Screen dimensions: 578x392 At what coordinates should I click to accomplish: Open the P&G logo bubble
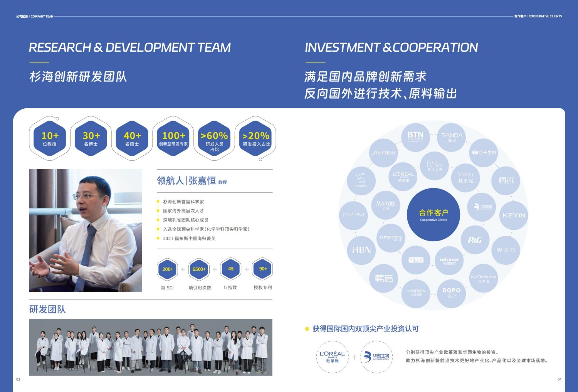[475, 240]
